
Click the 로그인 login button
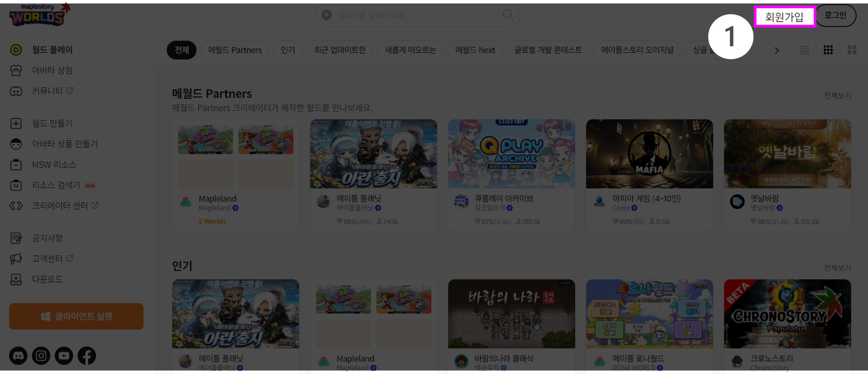tap(835, 16)
